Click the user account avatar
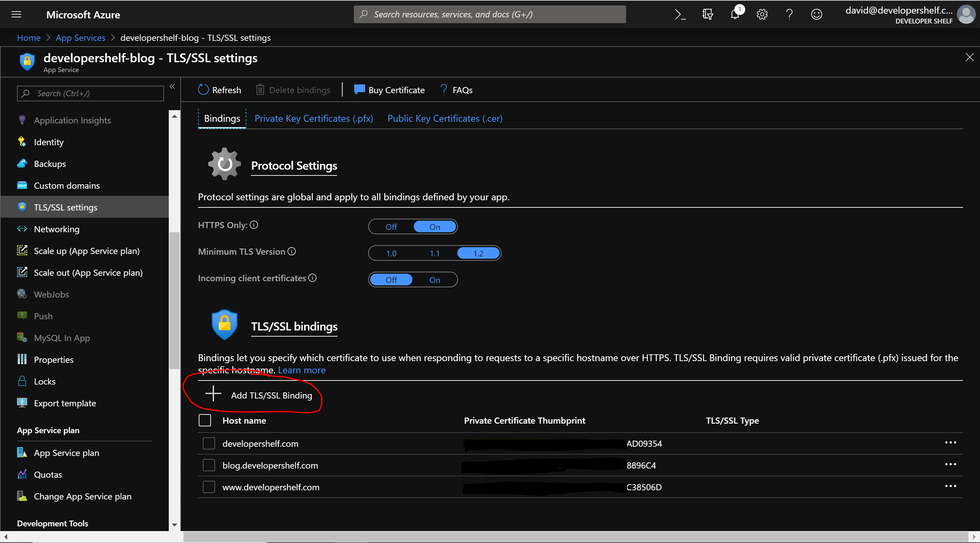This screenshot has height=543, width=980. (966, 14)
